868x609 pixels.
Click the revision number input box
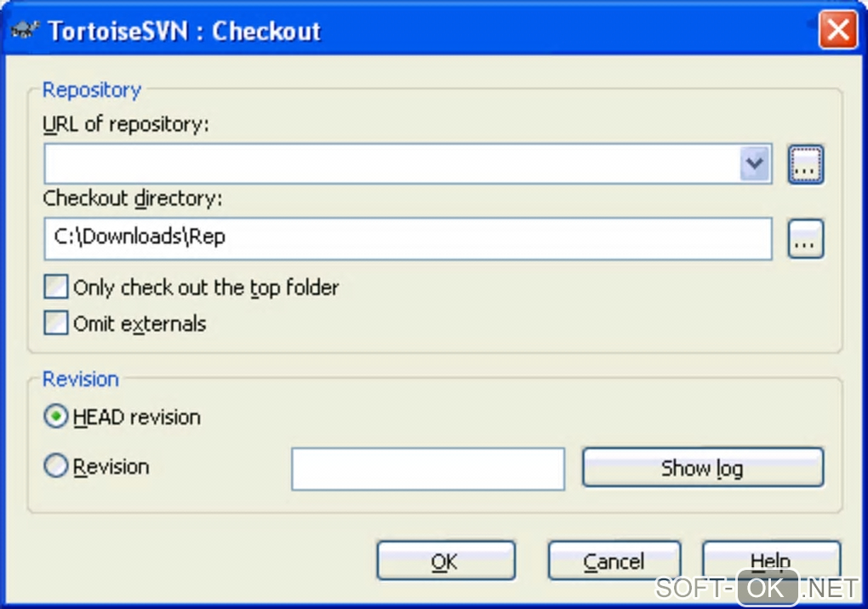click(428, 469)
